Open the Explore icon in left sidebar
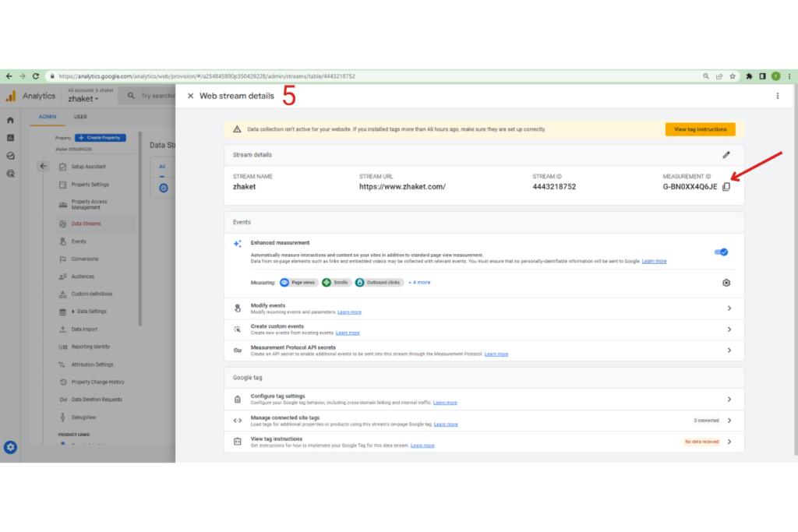 [x=10, y=156]
